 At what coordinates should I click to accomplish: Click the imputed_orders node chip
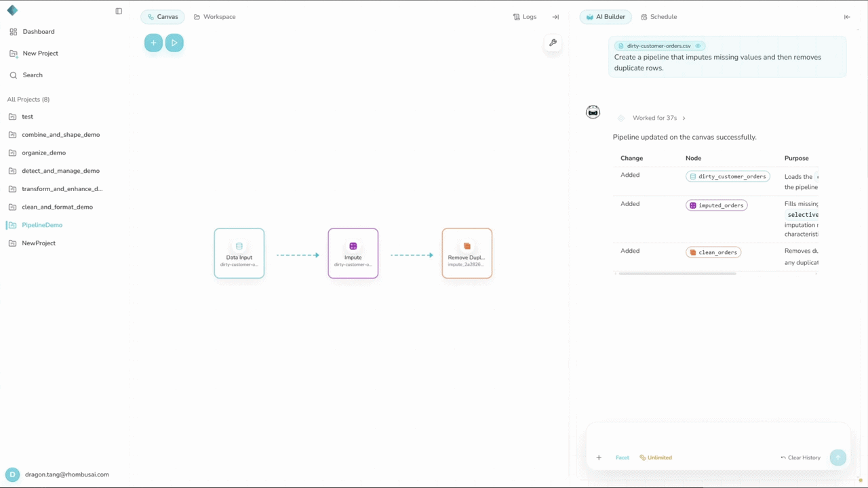coord(717,205)
